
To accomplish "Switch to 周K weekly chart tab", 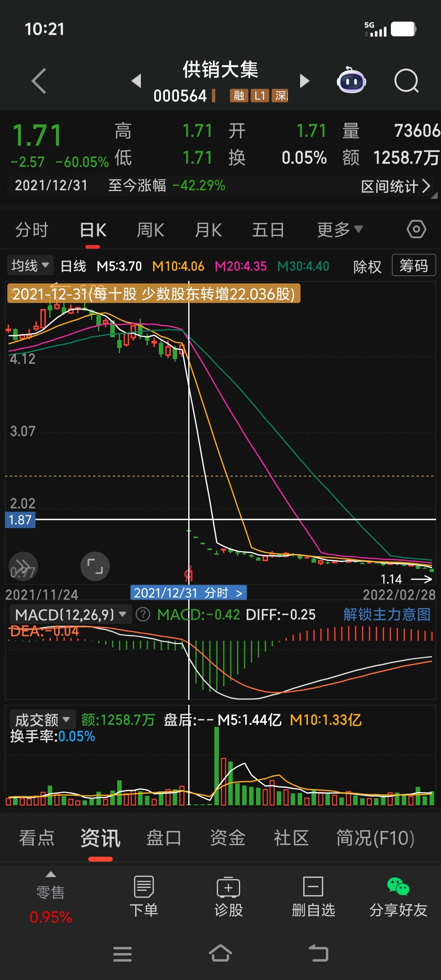I will pos(150,230).
